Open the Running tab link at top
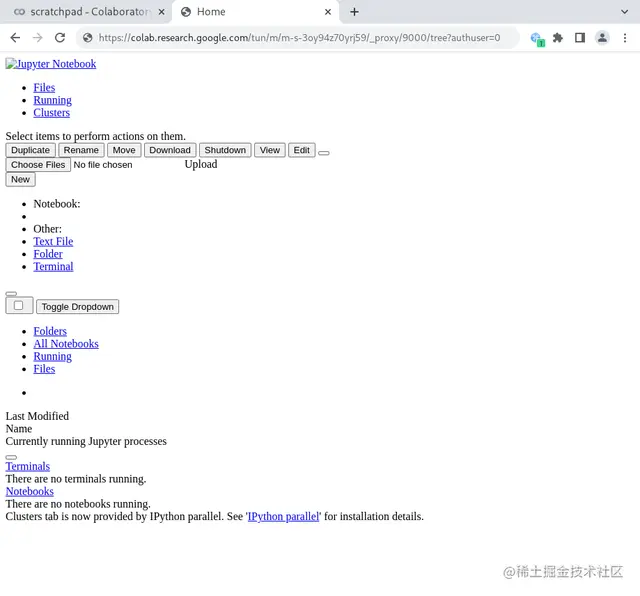The image size is (640, 596). (52, 100)
